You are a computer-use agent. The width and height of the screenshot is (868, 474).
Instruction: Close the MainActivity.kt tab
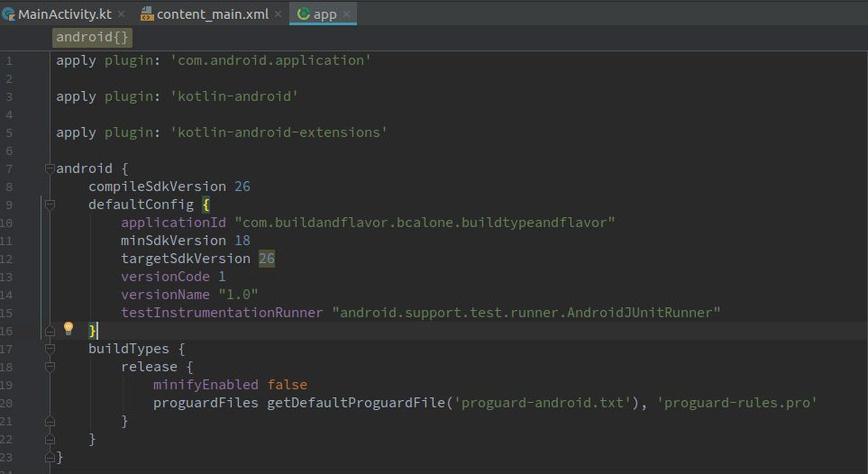click(122, 14)
